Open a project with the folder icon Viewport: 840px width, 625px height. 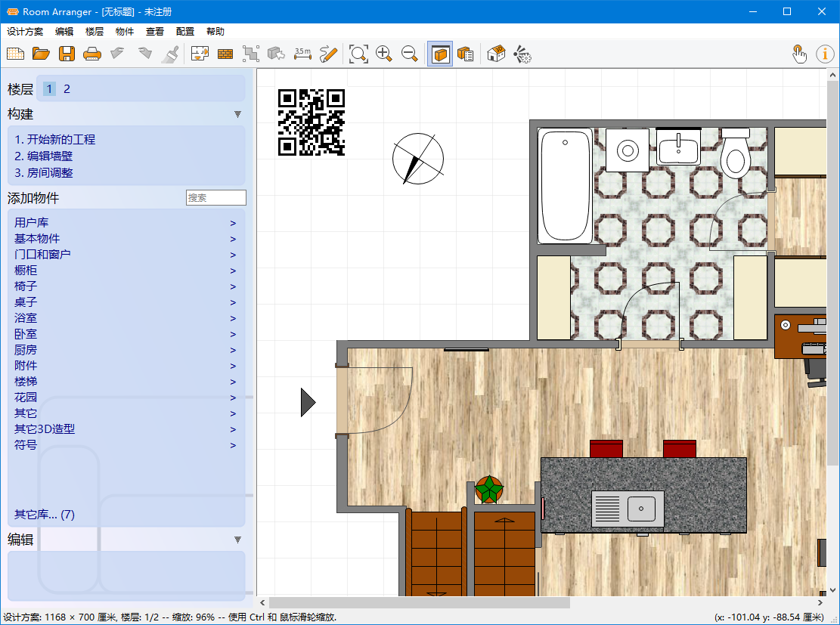coord(41,54)
